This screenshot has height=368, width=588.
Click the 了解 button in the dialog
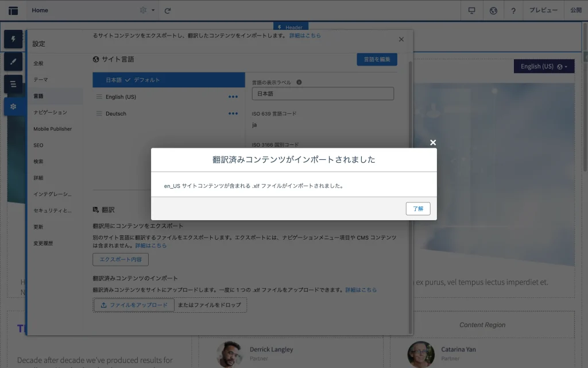(x=417, y=209)
